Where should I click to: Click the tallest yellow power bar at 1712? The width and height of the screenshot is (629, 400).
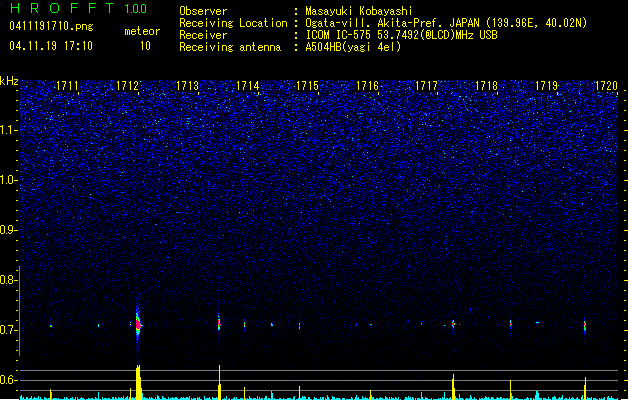point(138,382)
